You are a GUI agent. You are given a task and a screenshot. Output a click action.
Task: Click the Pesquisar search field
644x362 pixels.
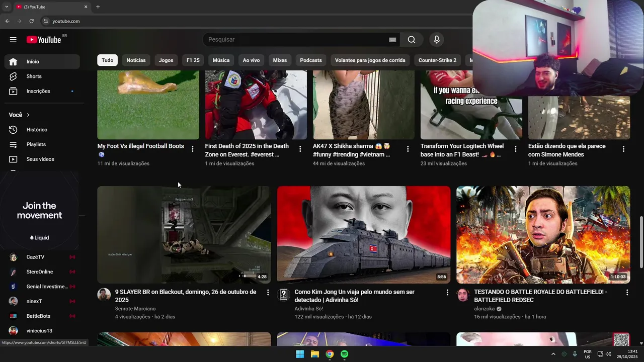pos(297,40)
